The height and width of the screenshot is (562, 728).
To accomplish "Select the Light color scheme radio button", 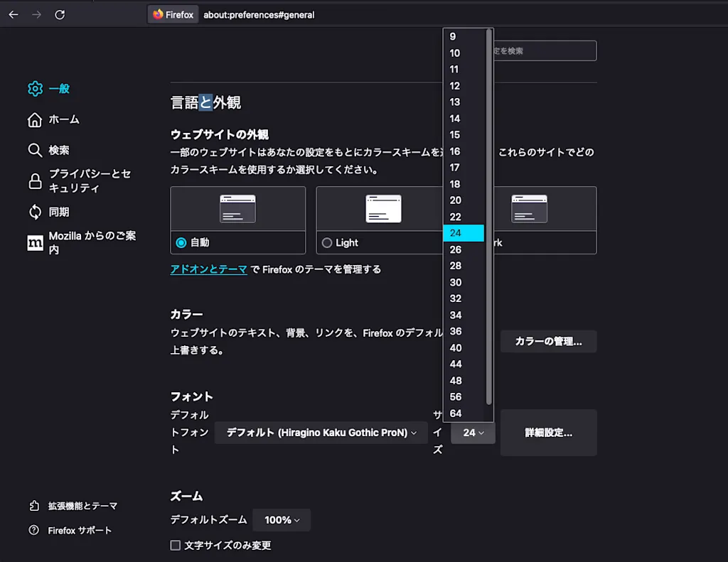I will point(327,243).
